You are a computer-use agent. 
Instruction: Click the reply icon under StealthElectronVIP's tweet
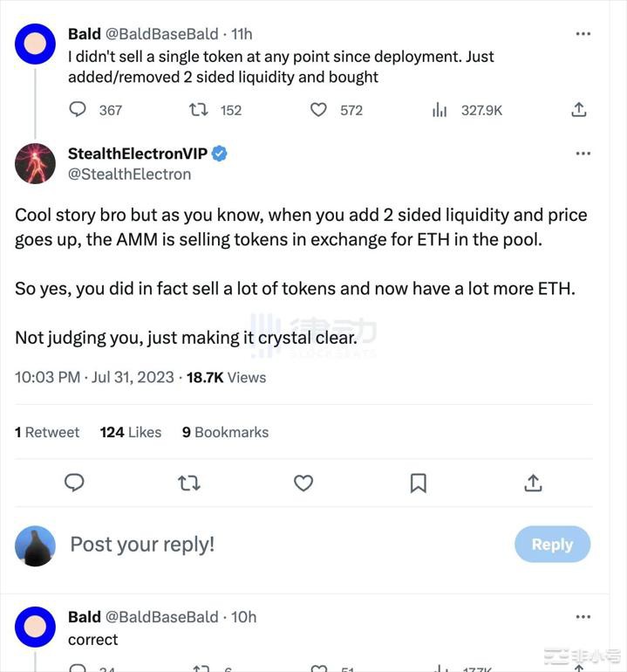click(x=75, y=483)
